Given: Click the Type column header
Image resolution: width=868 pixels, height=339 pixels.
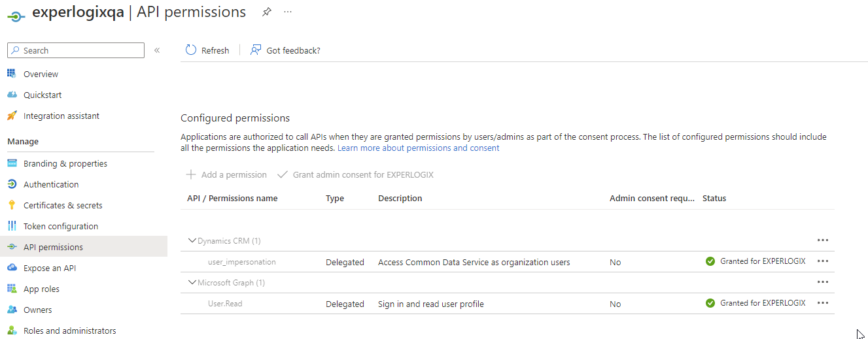Looking at the screenshot, I should (x=335, y=198).
